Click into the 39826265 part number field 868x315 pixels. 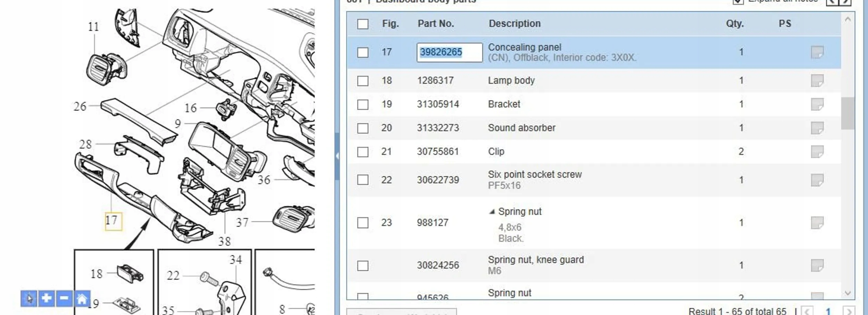tap(450, 52)
